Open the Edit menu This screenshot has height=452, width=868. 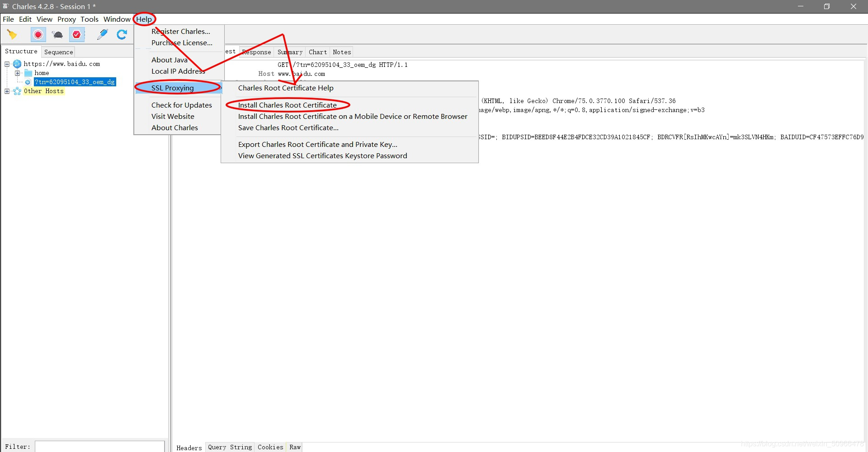click(x=25, y=19)
